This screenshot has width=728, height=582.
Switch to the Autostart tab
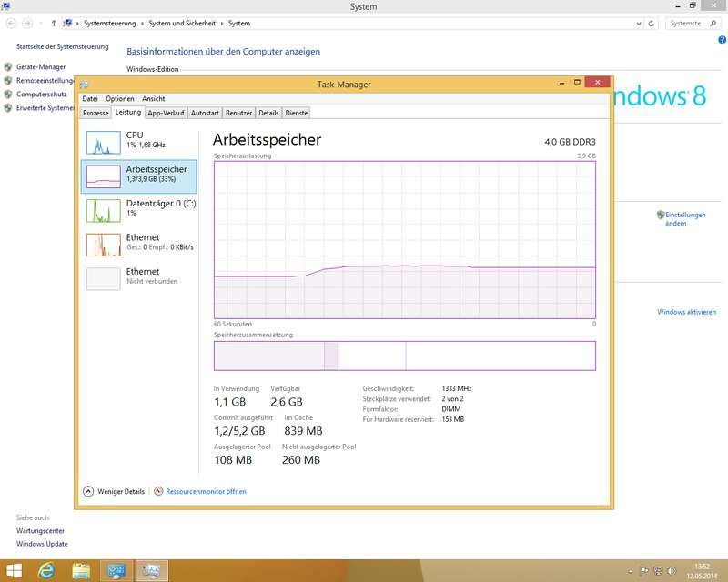(205, 113)
